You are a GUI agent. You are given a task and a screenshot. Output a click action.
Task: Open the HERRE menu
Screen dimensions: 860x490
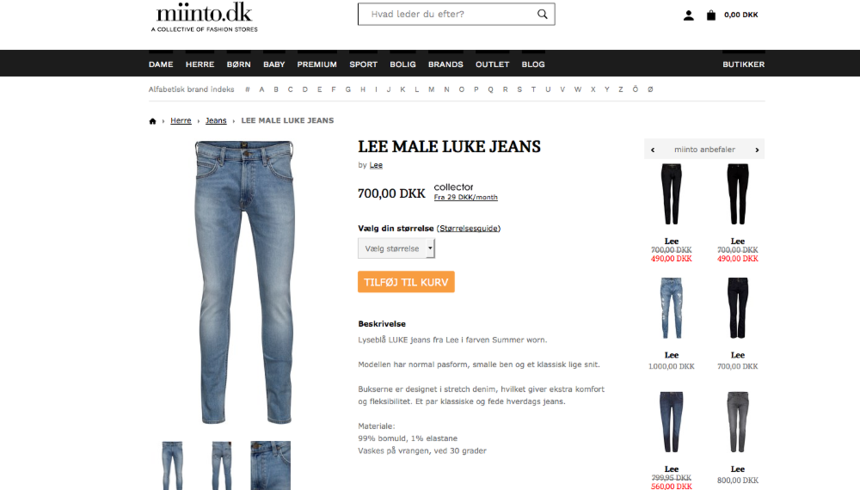pyautogui.click(x=200, y=64)
